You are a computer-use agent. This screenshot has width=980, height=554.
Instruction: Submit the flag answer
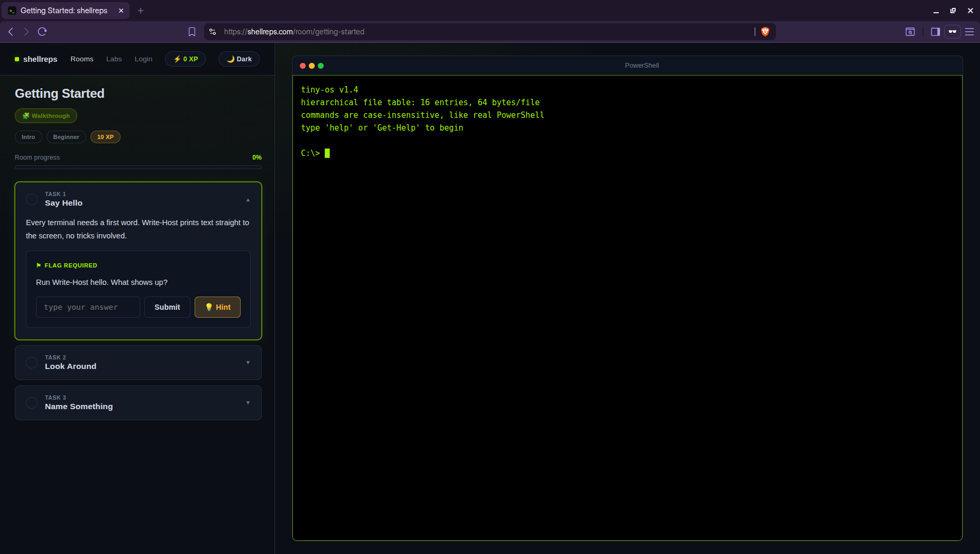pos(167,307)
